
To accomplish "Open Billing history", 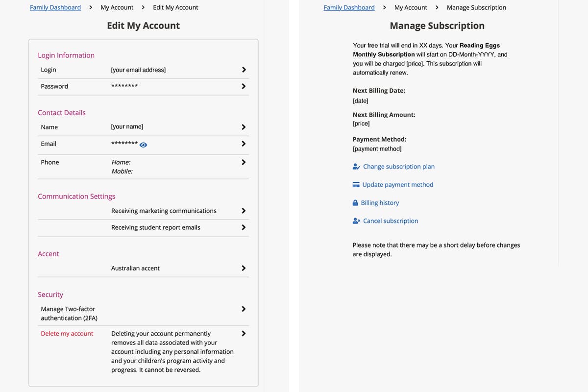I will pyautogui.click(x=380, y=202).
